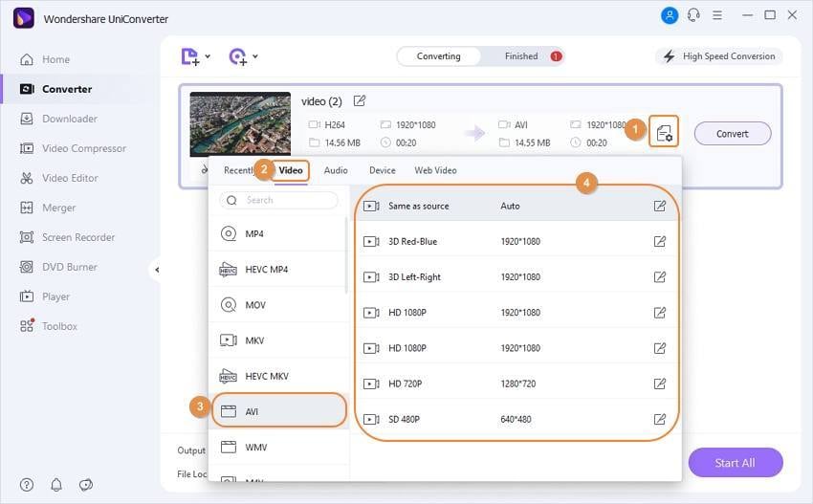Image resolution: width=813 pixels, height=504 pixels.
Task: Open the Downloader section
Action: point(58,119)
